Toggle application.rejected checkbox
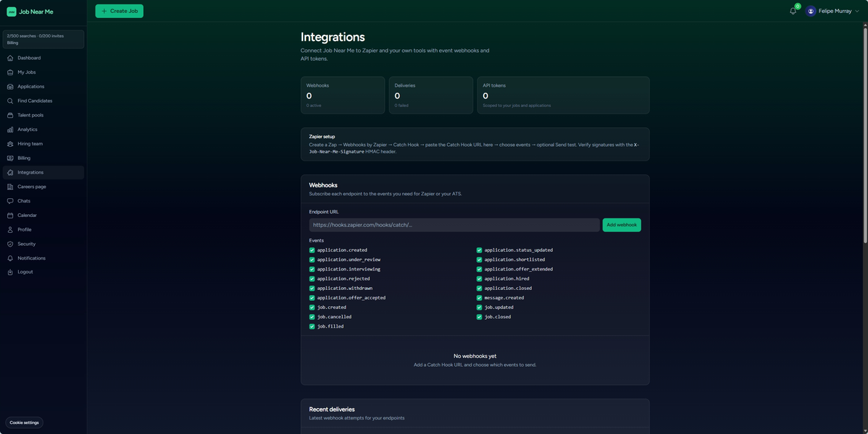The image size is (868, 434). (x=312, y=278)
